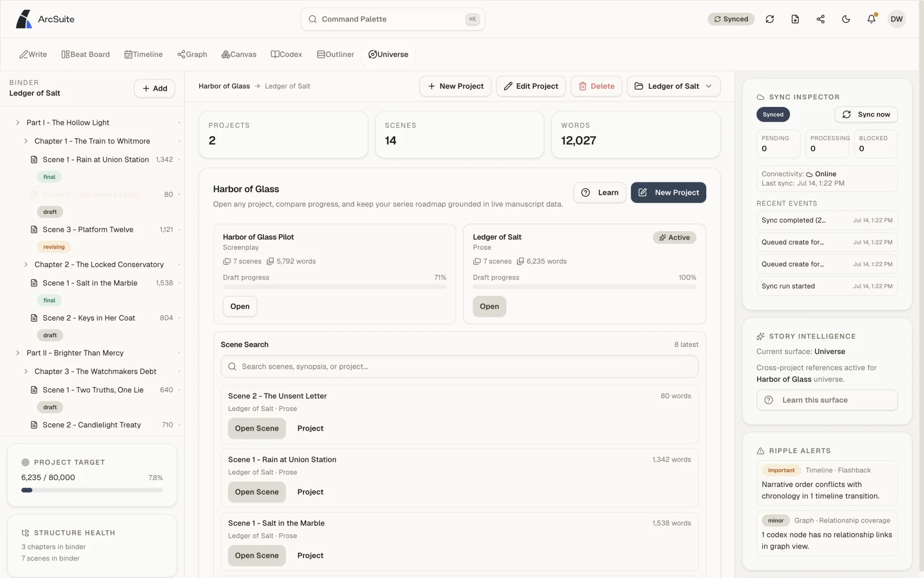The width and height of the screenshot is (924, 578).
Task: Click the Sync completed recent event
Action: tap(827, 220)
